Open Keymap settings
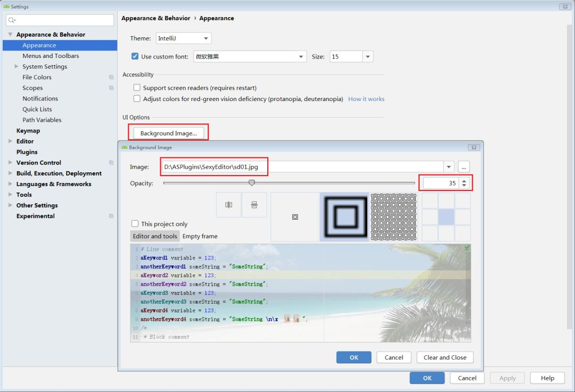Viewport: 575px width, 392px height. [28, 131]
